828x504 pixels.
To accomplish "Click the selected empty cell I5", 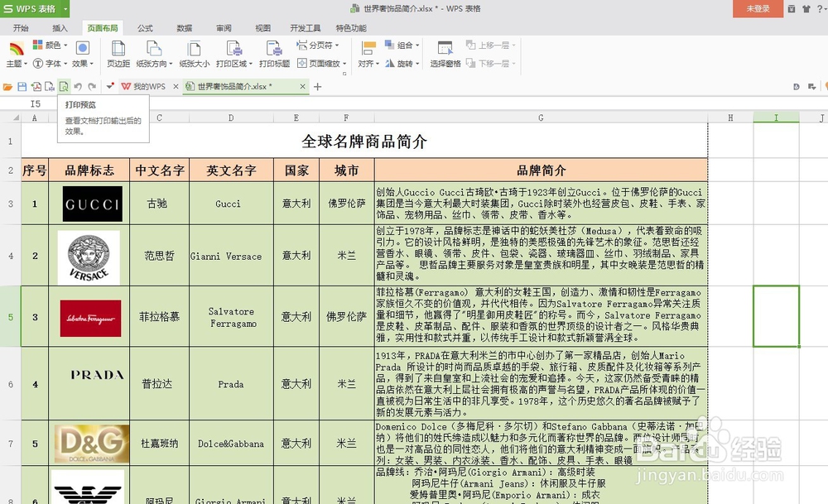I will coord(777,317).
